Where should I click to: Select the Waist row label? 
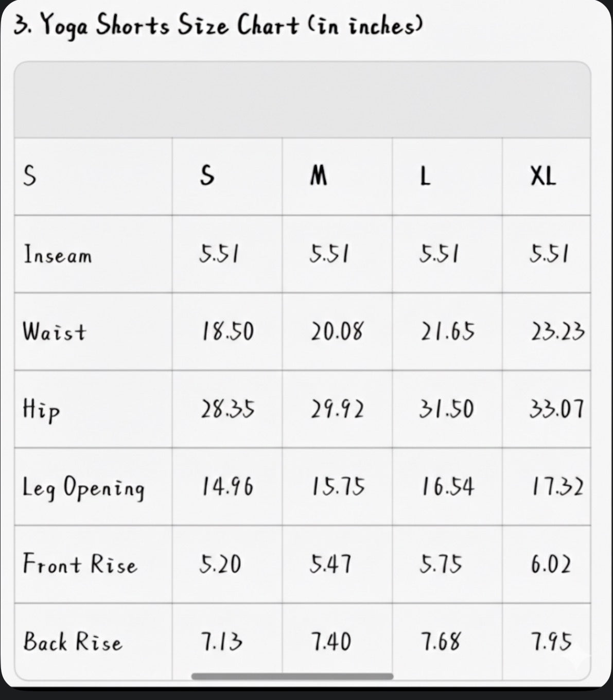(54, 332)
